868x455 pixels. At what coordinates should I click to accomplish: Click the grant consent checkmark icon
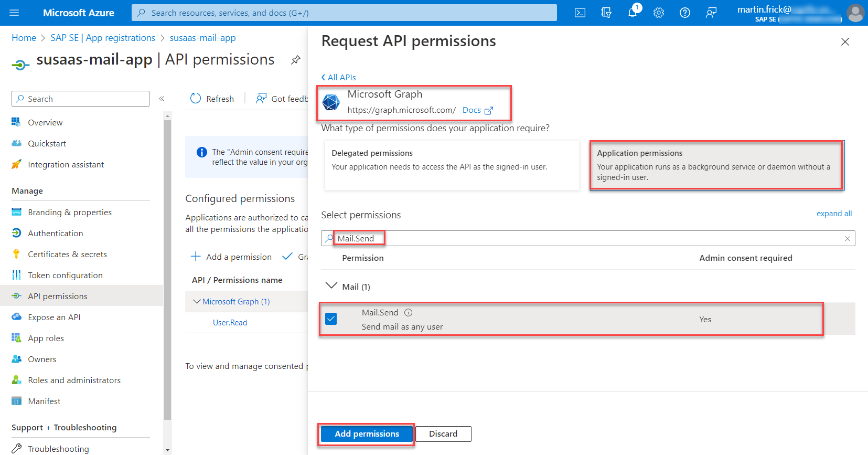coord(287,257)
